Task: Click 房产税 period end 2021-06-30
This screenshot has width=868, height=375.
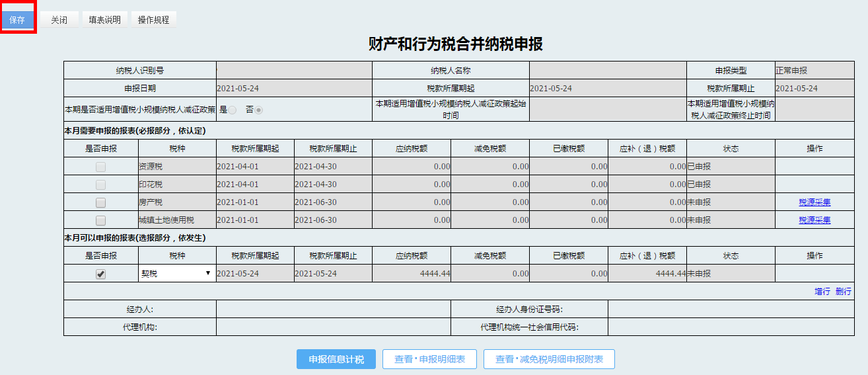Action: (x=316, y=202)
